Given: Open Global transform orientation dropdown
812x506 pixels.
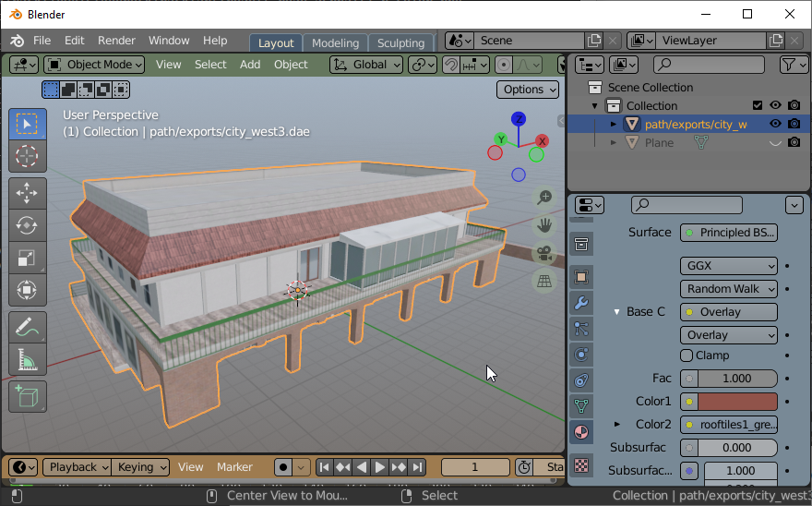Looking at the screenshot, I should point(366,65).
